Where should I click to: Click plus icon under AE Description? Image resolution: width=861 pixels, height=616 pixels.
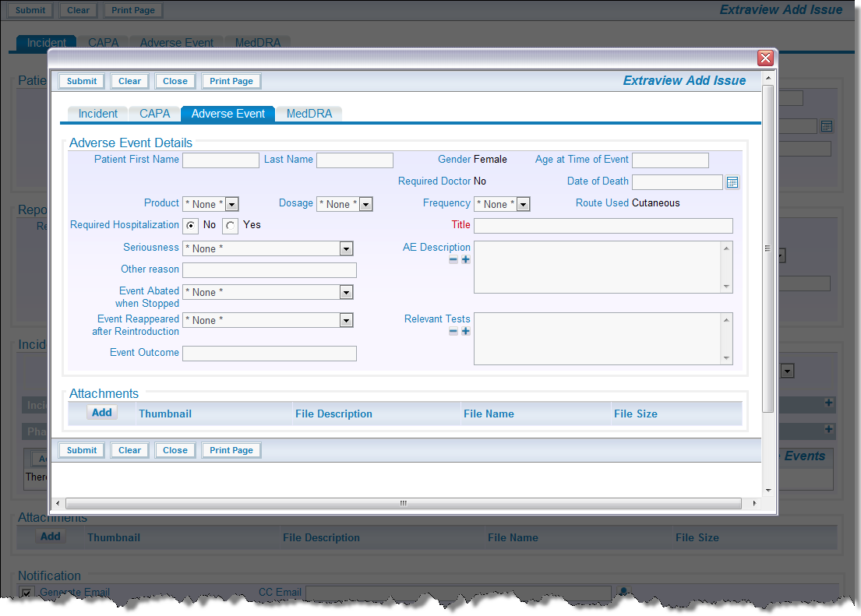coord(466,259)
